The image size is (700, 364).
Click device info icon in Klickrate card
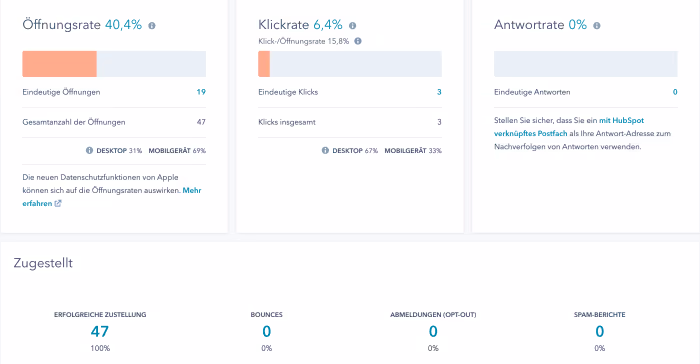point(325,151)
